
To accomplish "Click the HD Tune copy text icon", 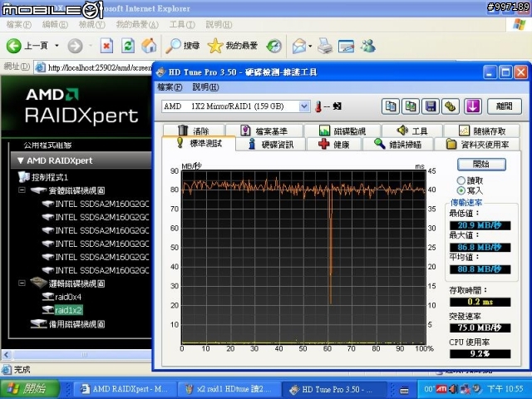I will click(x=391, y=106).
